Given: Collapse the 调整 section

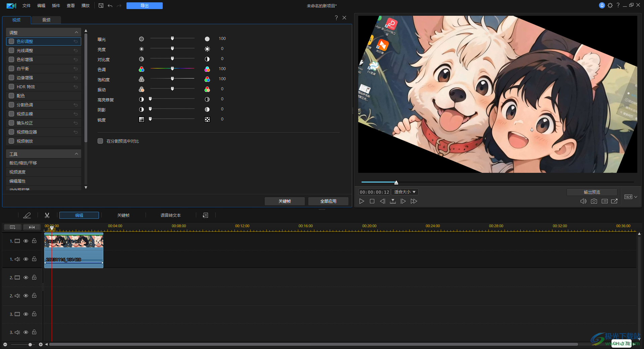Looking at the screenshot, I should click(x=76, y=33).
